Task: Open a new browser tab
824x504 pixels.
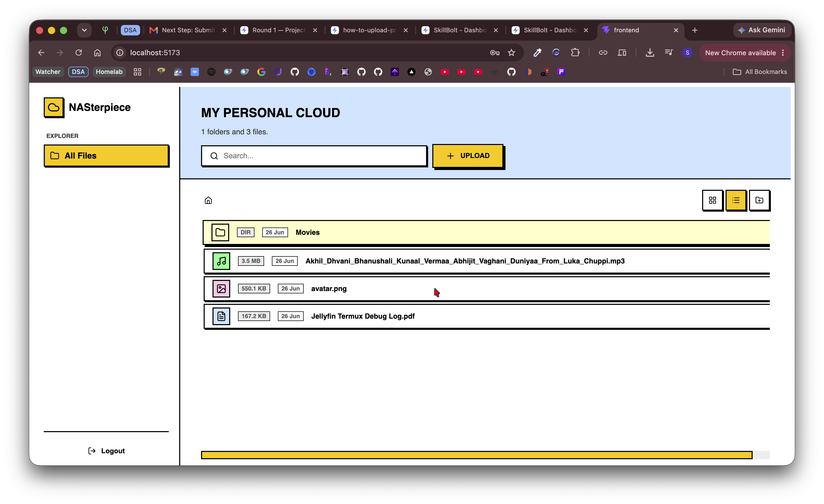Action: (x=695, y=30)
